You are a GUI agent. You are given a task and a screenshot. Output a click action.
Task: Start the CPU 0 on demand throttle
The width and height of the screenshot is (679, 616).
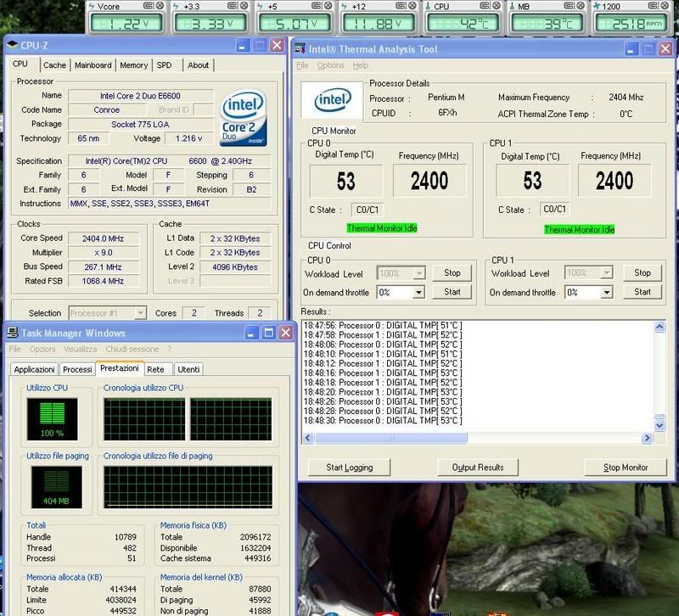pos(452,292)
